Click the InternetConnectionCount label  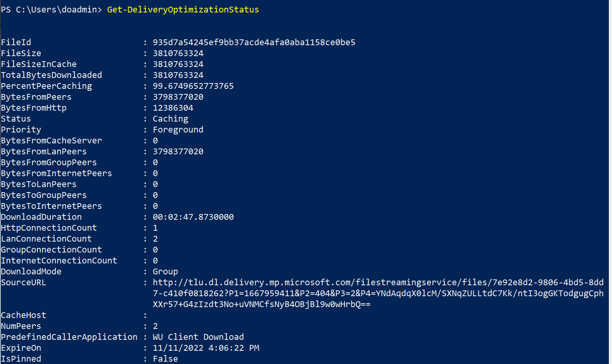pos(59,261)
